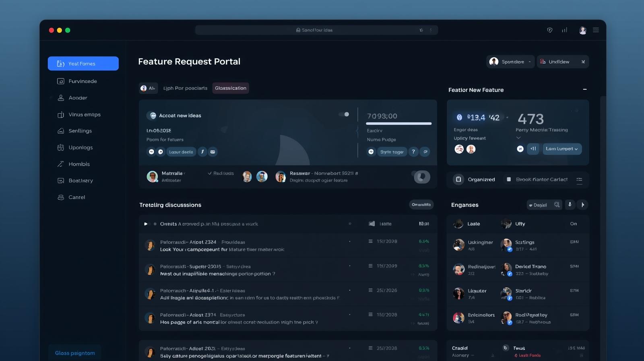
Task: Toggle the switch in Resawar row
Action: tap(421, 177)
